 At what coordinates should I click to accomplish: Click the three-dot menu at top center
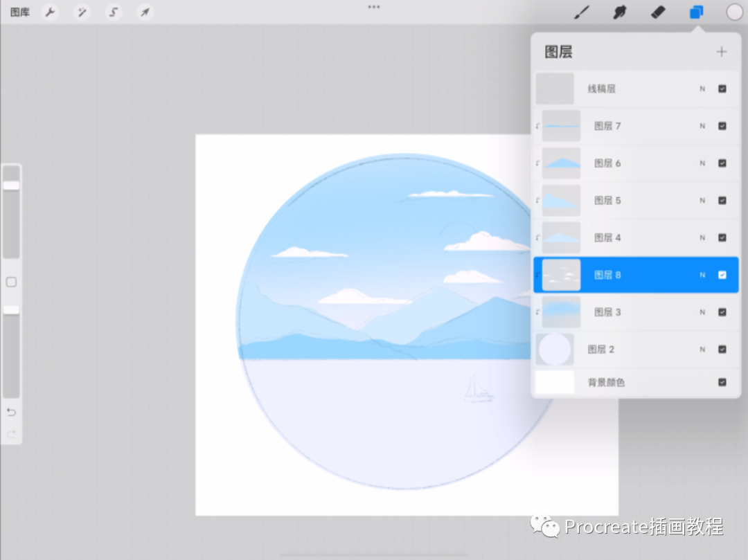tap(374, 7)
